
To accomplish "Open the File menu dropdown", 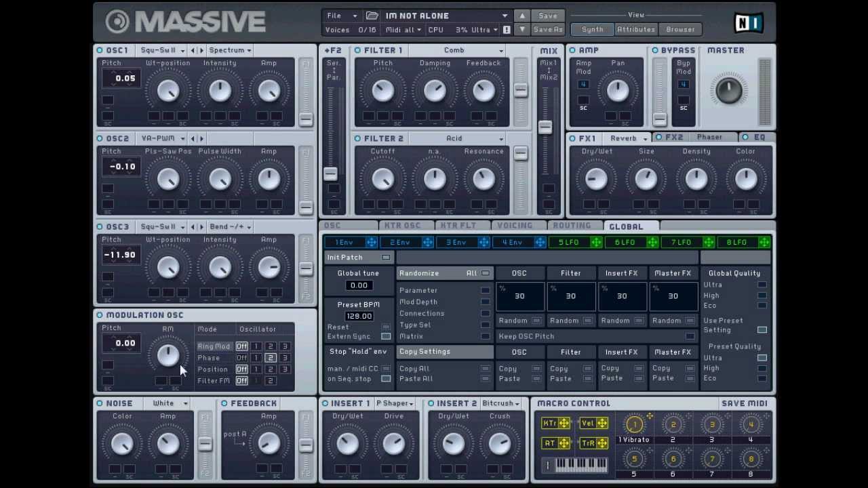I will [x=342, y=16].
